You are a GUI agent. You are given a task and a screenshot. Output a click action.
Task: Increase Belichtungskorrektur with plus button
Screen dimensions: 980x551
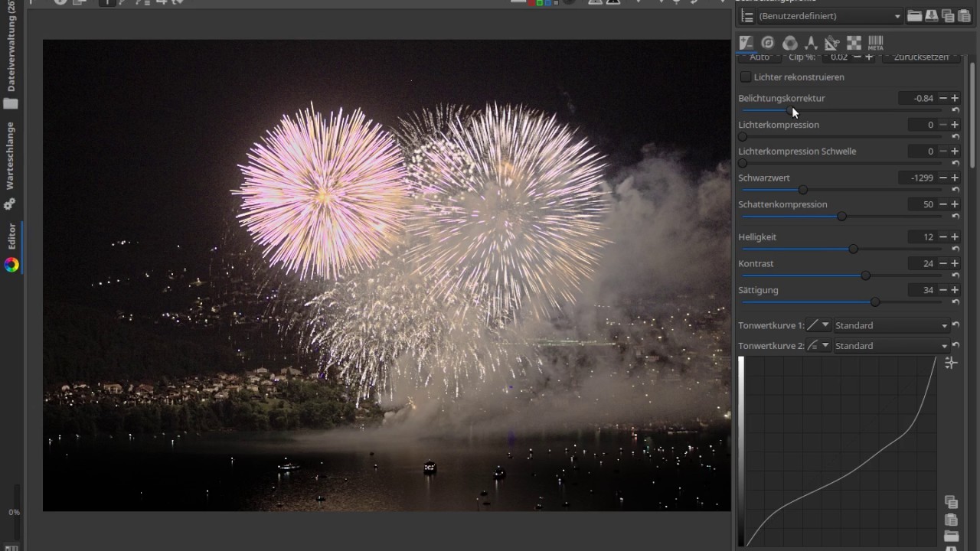point(955,98)
